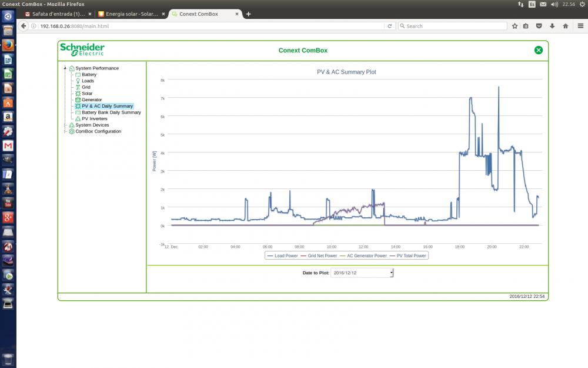The image size is (588, 368).
Task: Click the PV Inverters icon
Action: [x=78, y=119]
